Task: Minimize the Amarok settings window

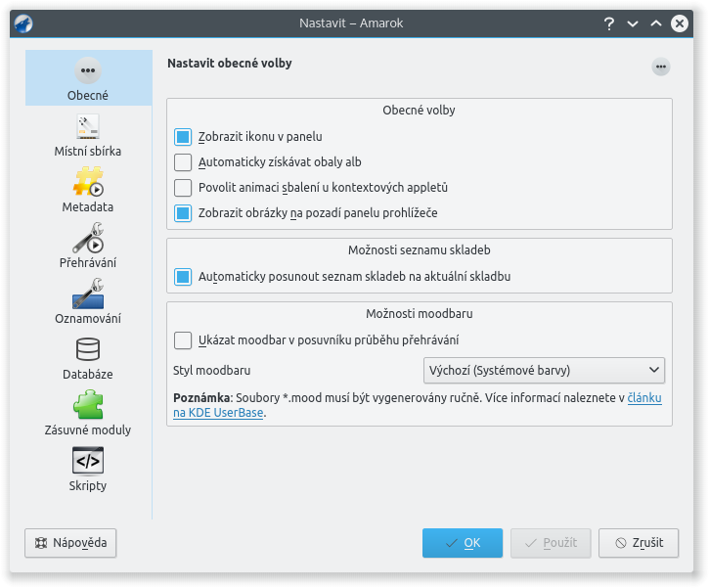Action: click(x=633, y=23)
